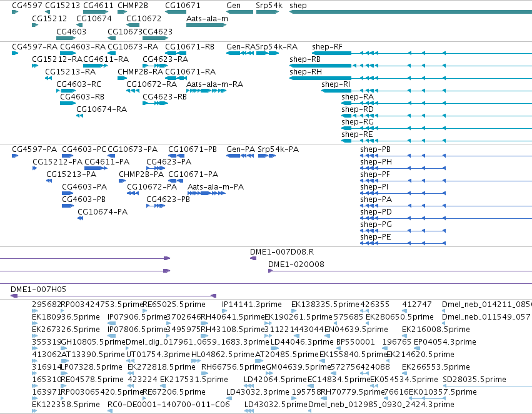Image resolution: width=532 pixels, height=414 pixels.
Task: Click the shep-PD protein label
Action: coord(376,212)
